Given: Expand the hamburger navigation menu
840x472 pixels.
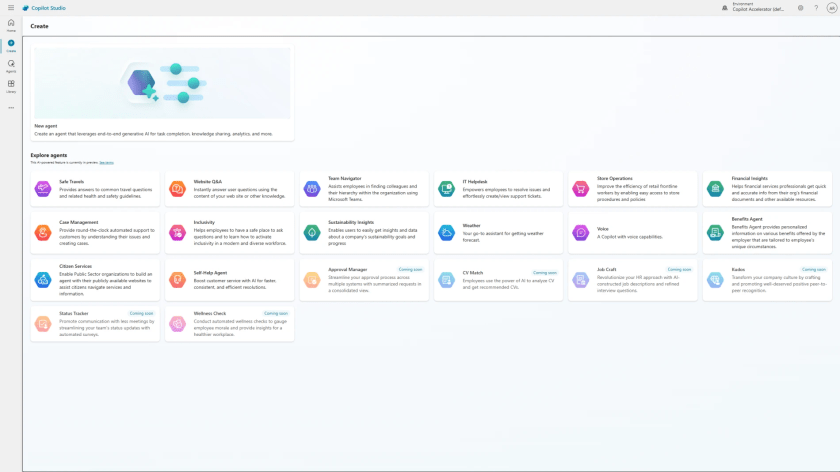Looking at the screenshot, I should [11, 8].
